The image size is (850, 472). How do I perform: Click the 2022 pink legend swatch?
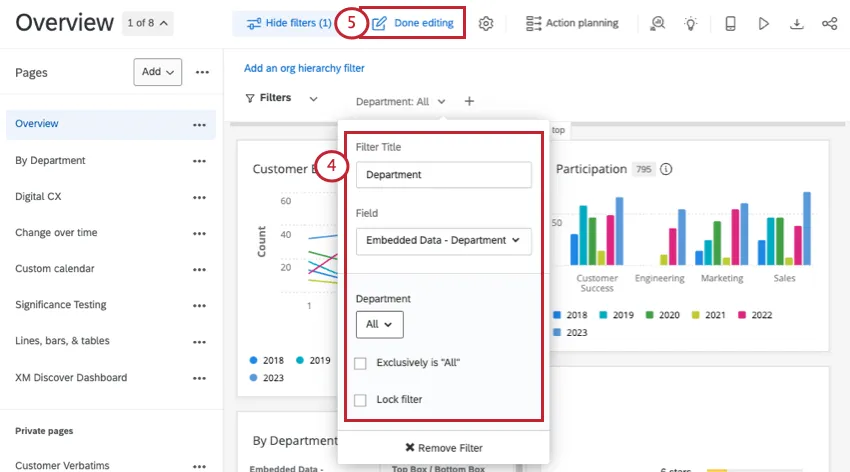(742, 315)
